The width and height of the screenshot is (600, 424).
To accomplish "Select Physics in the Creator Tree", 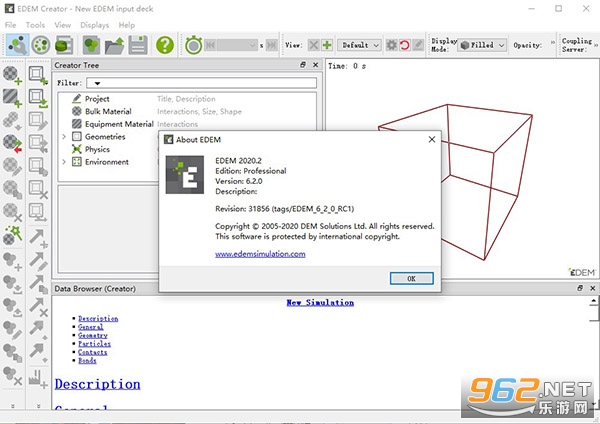I will pos(97,149).
